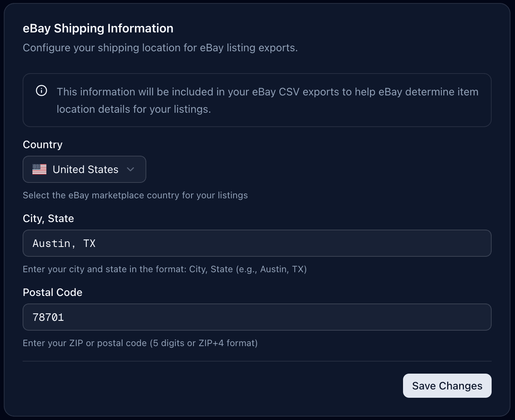Image resolution: width=515 pixels, height=420 pixels.
Task: Click the city and state format hint text
Action: point(165,269)
